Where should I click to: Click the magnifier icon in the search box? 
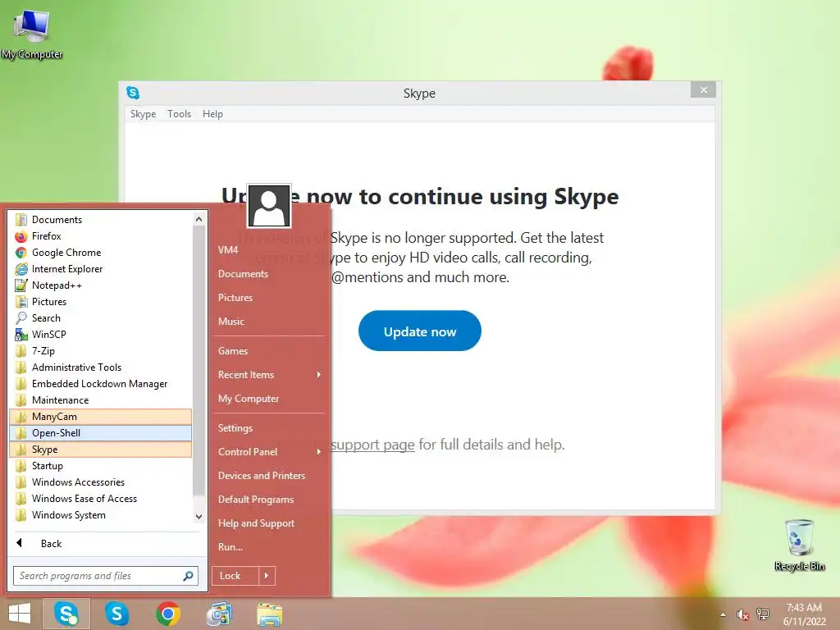pyautogui.click(x=188, y=576)
